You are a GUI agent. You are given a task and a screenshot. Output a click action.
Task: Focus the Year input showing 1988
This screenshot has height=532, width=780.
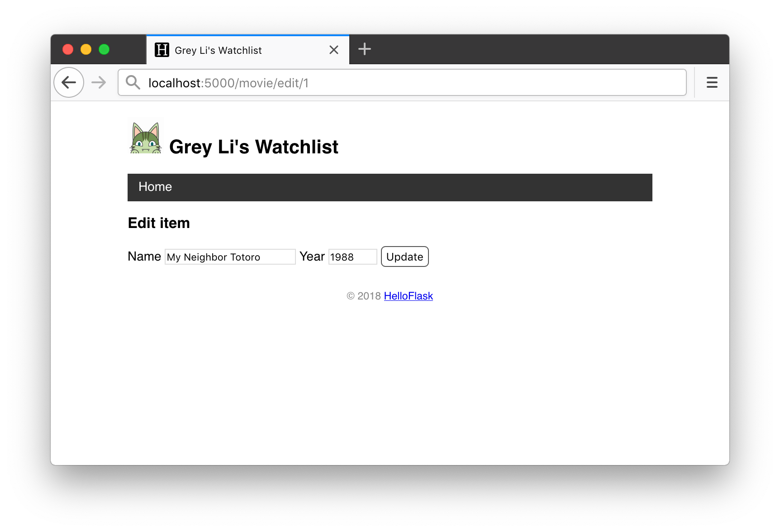point(352,257)
